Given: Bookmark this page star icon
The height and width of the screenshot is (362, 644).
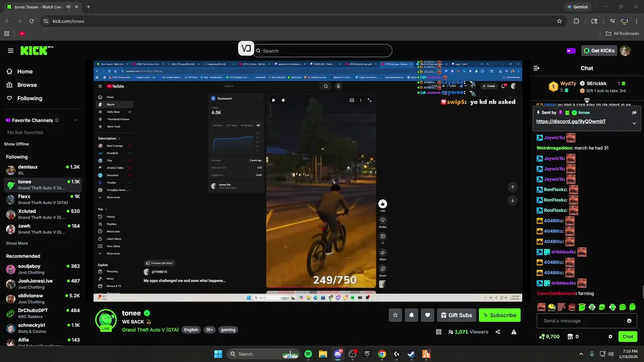Looking at the screenshot, I should coord(559,21).
